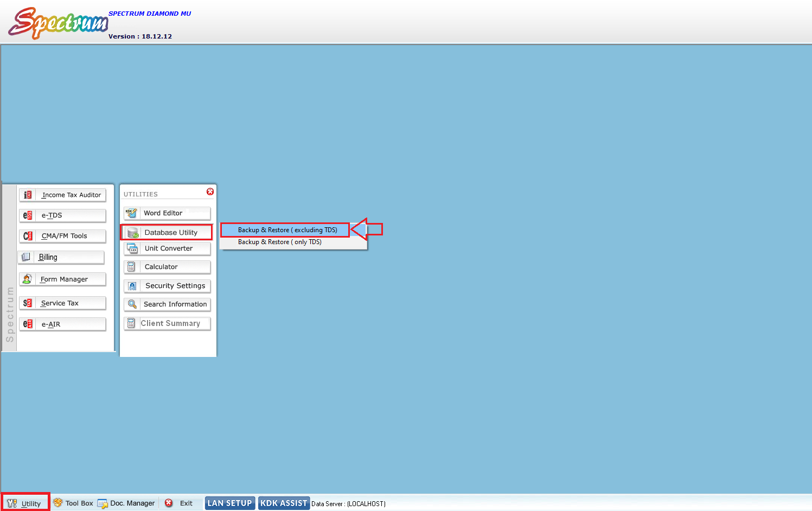Click the Data Server (LOCALHOST) status text
This screenshot has height=511, width=812.
click(x=348, y=504)
